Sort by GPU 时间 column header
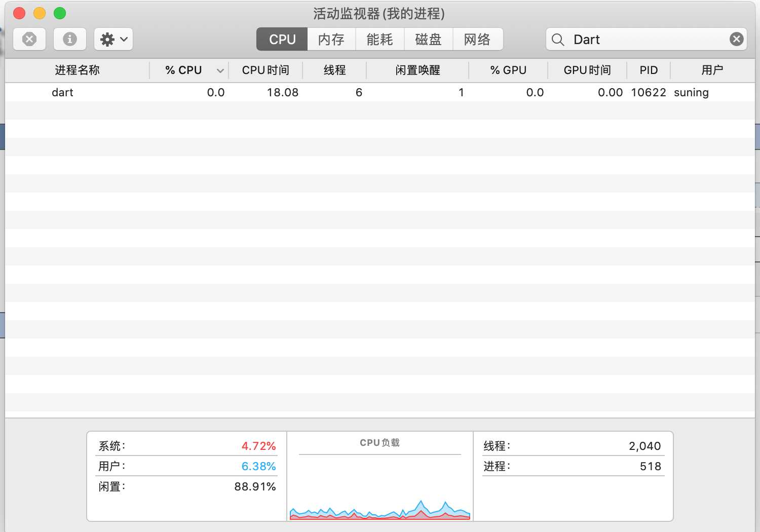 pos(587,70)
